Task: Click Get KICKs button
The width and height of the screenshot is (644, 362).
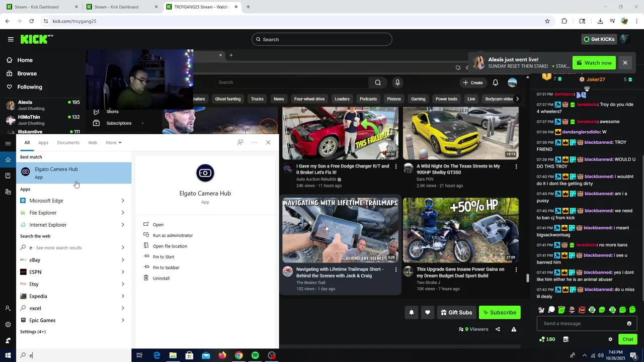Action: (599, 39)
